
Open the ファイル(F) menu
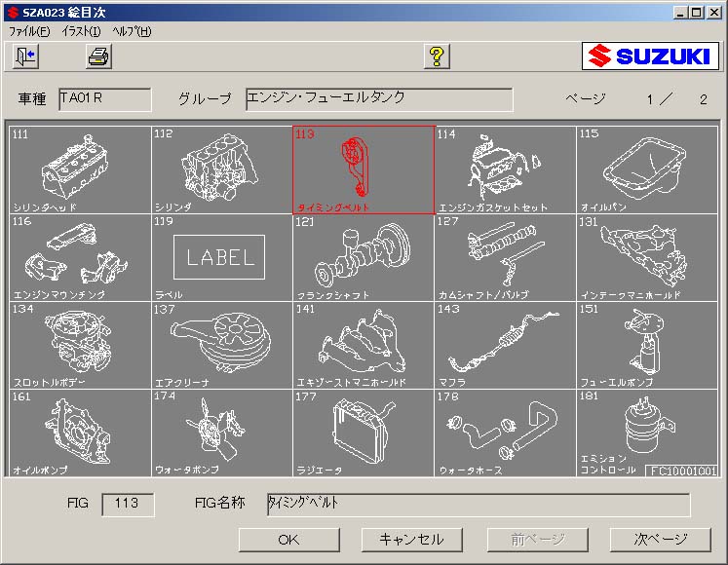[29, 31]
